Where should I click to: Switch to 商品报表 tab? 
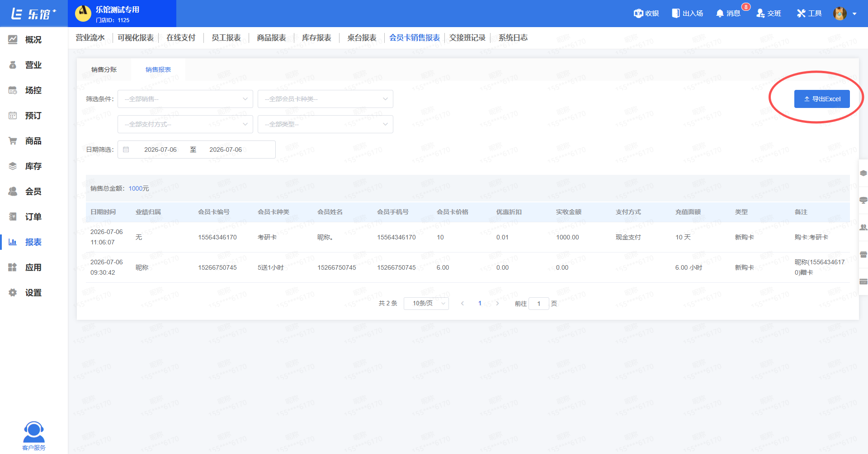[x=271, y=38]
